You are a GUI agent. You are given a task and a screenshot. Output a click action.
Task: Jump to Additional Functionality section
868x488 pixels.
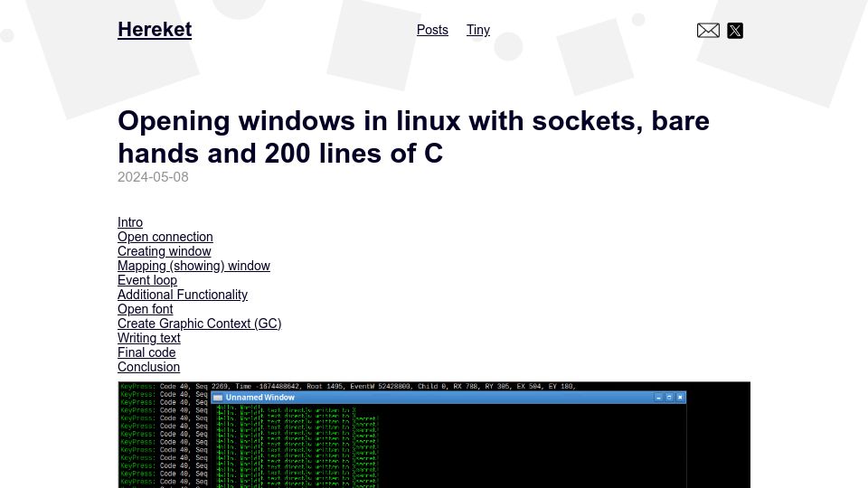182,295
